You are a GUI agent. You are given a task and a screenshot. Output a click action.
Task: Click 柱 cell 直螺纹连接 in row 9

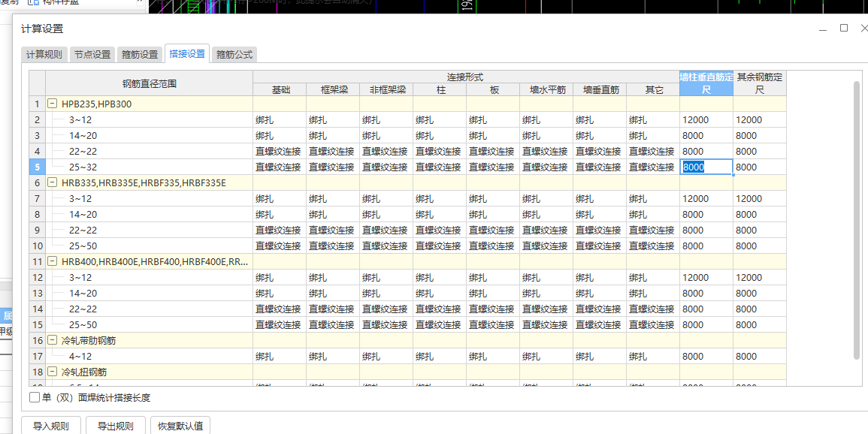coord(440,230)
